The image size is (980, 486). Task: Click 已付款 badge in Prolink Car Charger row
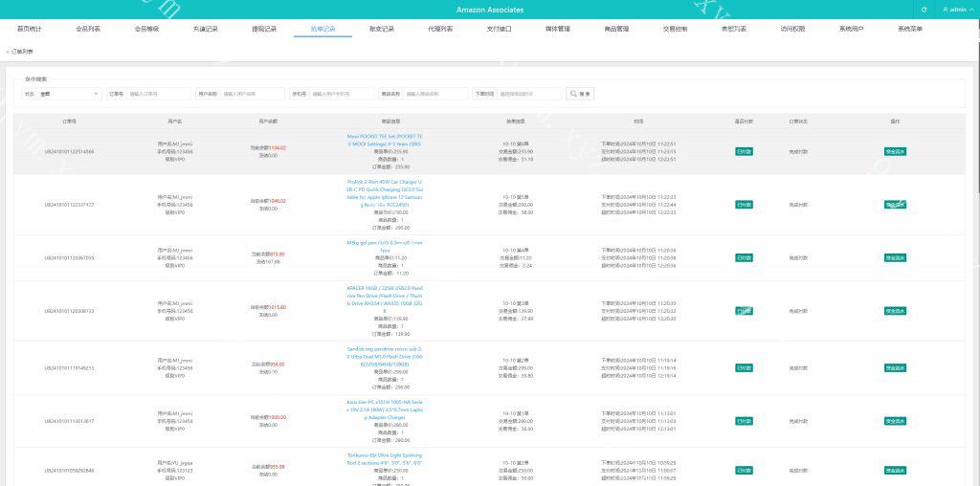[x=744, y=205]
